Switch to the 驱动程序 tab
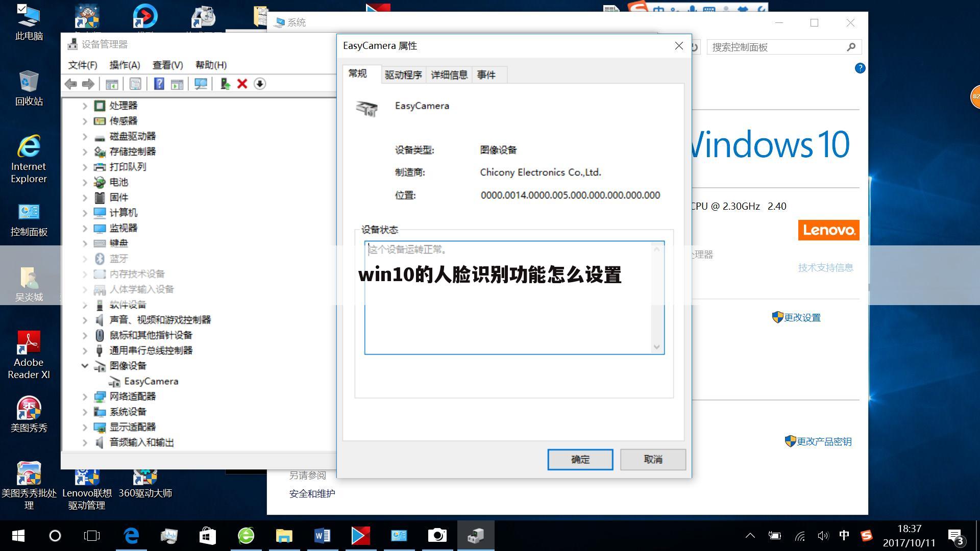980x551 pixels. [x=403, y=75]
